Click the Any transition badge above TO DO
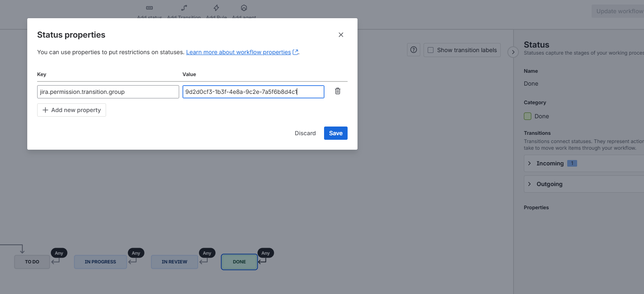The width and height of the screenshot is (644, 294). click(59, 253)
